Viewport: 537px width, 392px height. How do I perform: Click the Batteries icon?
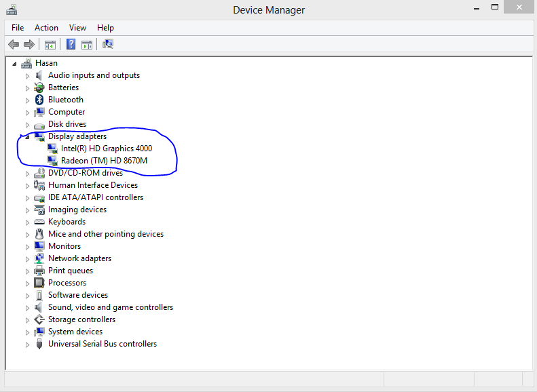point(39,87)
